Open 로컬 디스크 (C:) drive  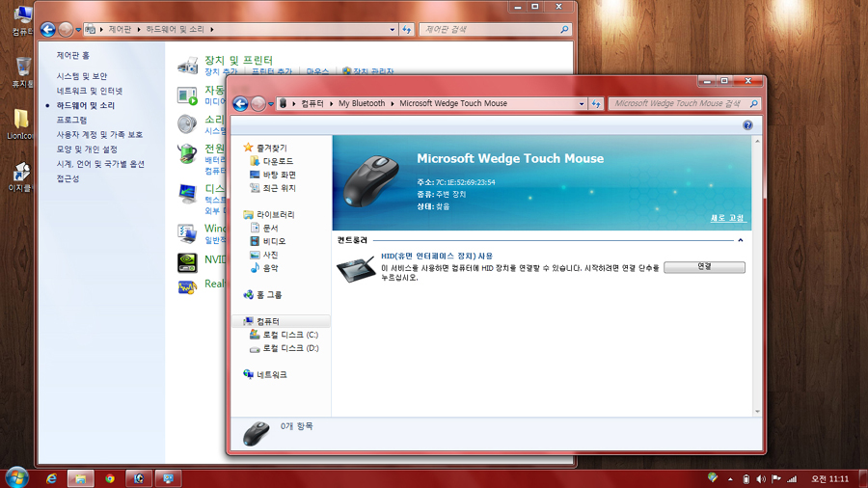coord(290,335)
